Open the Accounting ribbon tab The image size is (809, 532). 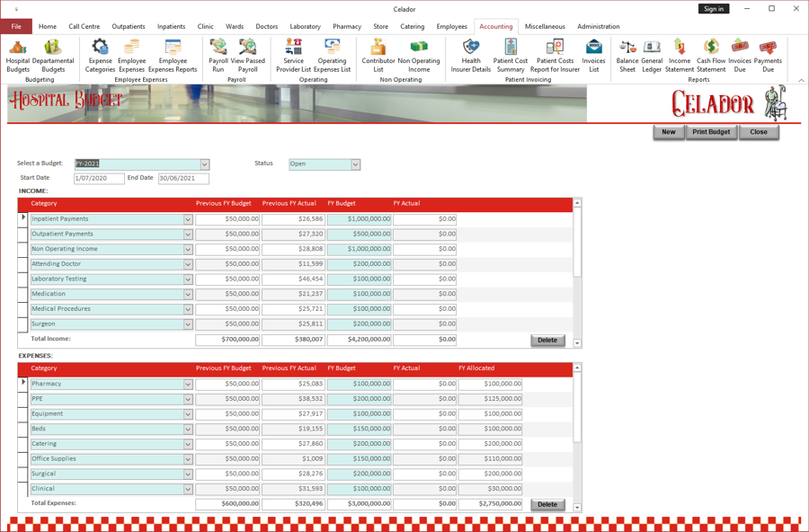pyautogui.click(x=496, y=26)
